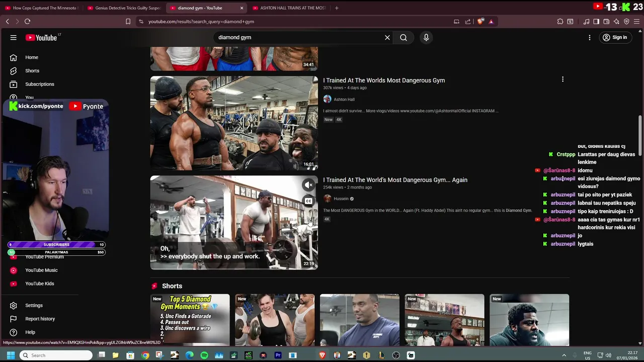Open the Ashton Hall channel link

click(344, 100)
